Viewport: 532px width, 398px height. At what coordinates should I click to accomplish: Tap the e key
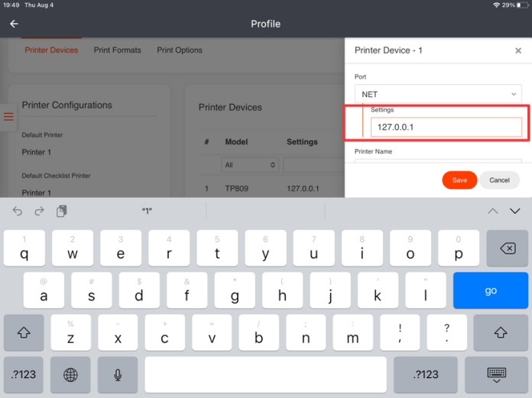[121, 248]
